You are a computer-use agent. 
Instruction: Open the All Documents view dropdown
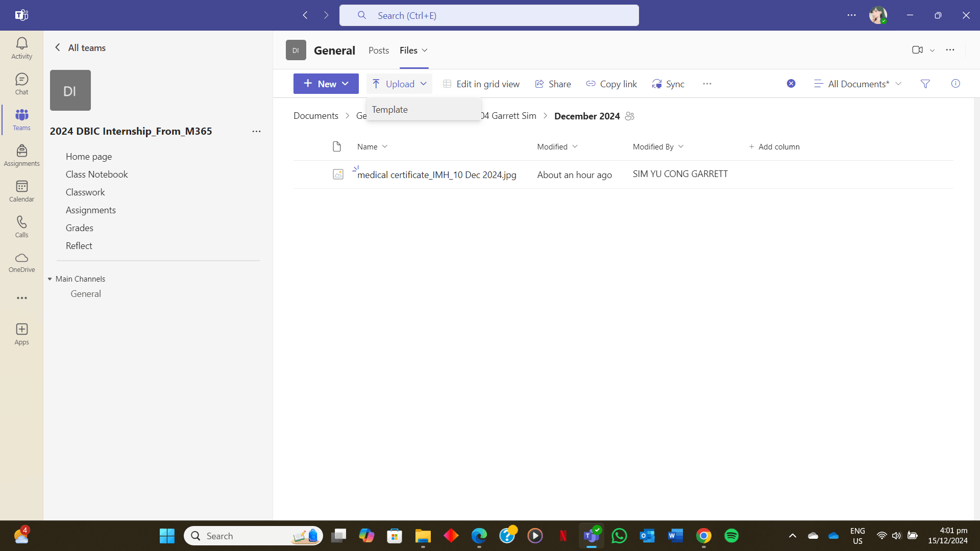coord(857,84)
